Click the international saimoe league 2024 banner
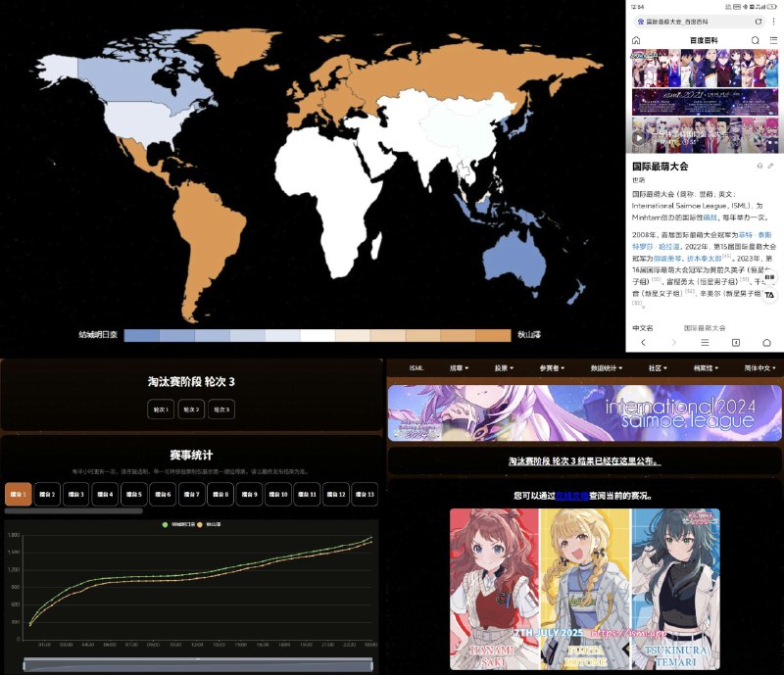This screenshot has width=784, height=675. [584, 413]
